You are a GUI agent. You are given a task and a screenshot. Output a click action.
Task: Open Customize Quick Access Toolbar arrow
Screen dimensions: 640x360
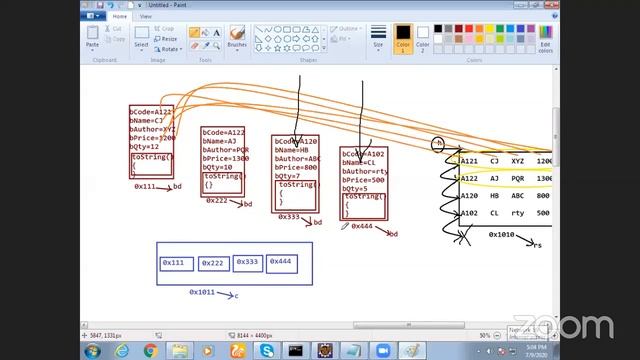coord(140,5)
